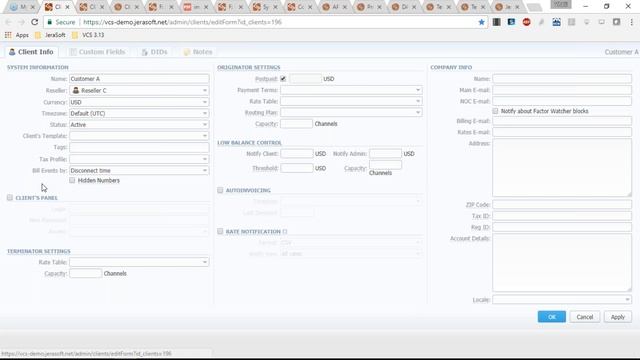Click the Tags input field

(x=139, y=147)
